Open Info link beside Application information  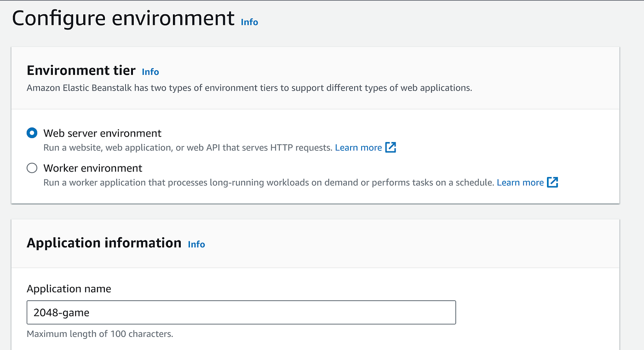pos(196,244)
